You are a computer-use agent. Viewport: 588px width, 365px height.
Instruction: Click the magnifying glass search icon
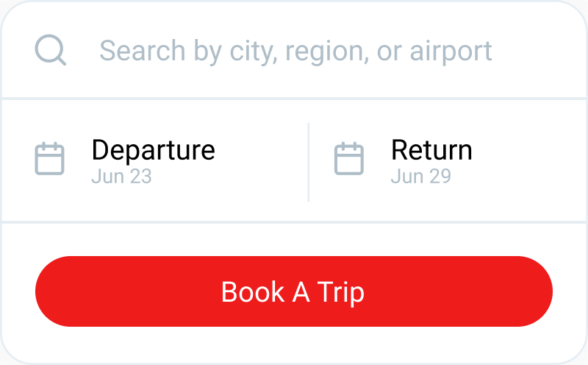[51, 51]
